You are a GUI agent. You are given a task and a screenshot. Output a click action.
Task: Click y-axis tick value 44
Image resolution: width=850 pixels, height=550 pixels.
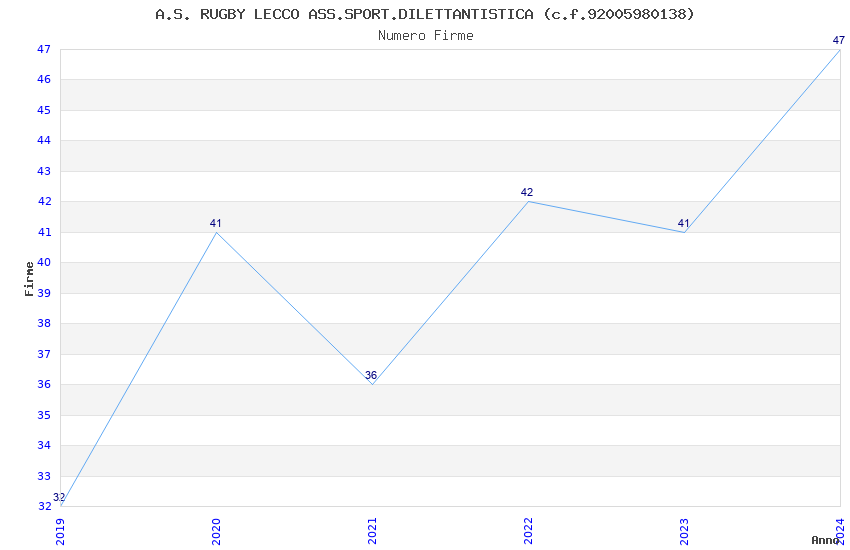[x=44, y=140]
